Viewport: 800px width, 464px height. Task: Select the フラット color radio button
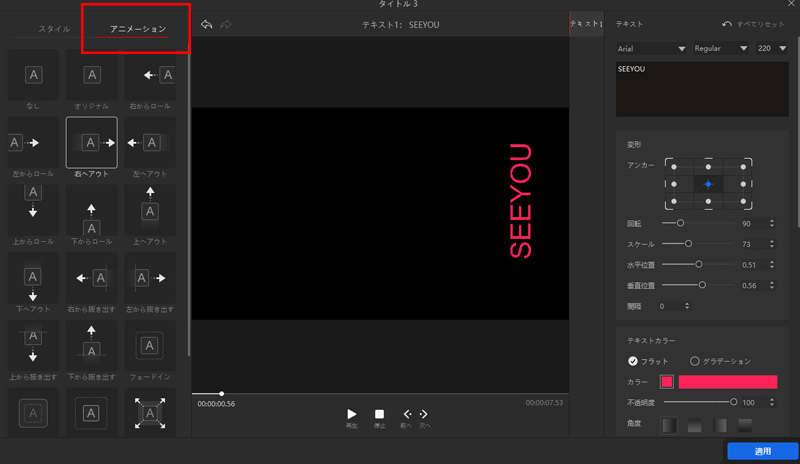[x=633, y=361]
